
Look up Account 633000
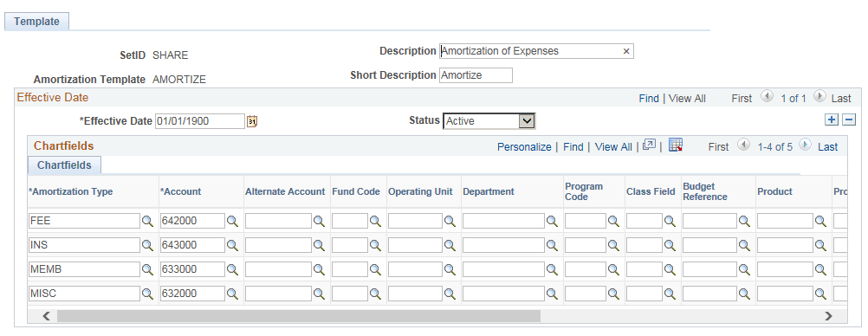click(x=232, y=269)
